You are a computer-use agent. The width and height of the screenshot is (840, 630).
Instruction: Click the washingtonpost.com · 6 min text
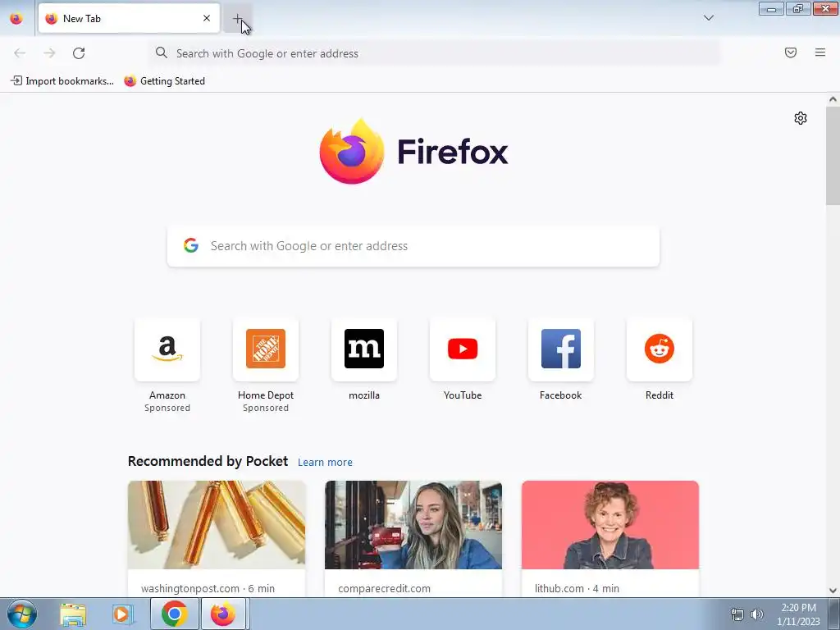click(x=208, y=588)
